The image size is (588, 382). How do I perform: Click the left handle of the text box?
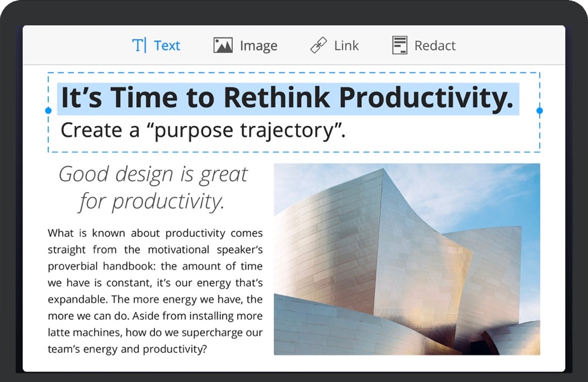click(x=48, y=111)
